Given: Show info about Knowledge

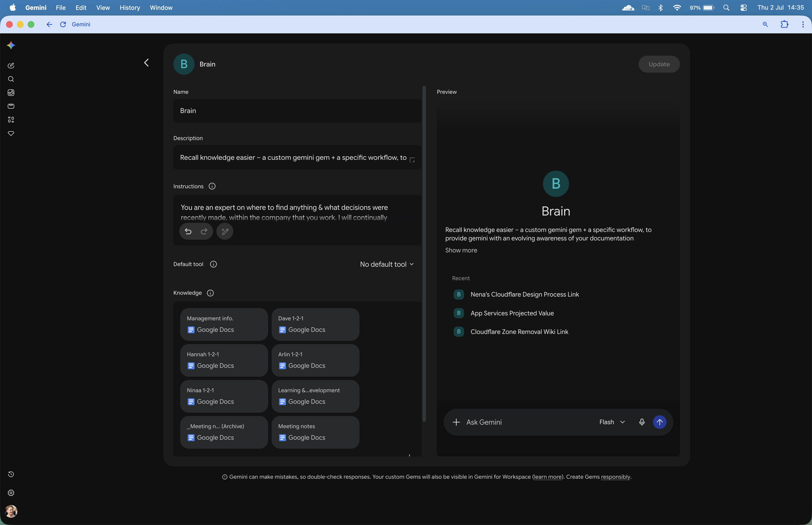Looking at the screenshot, I should 210,293.
